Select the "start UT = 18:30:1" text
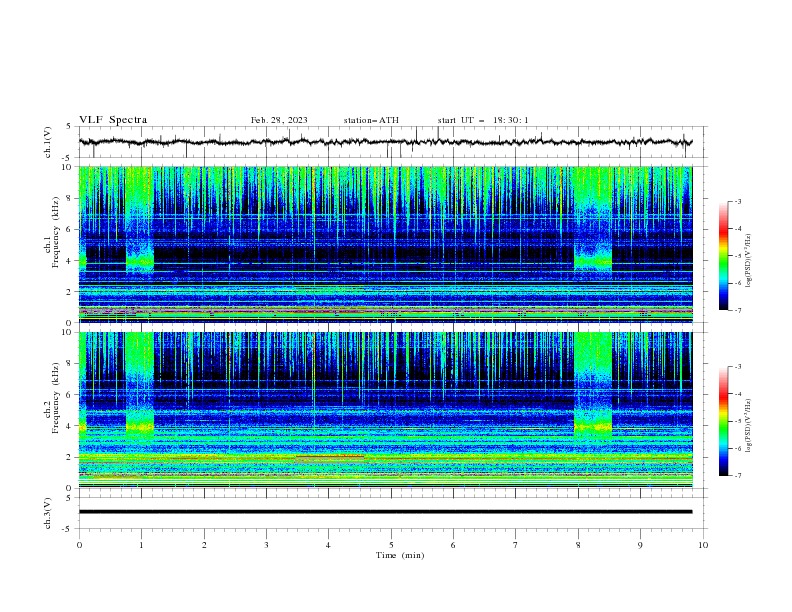 tap(483, 120)
